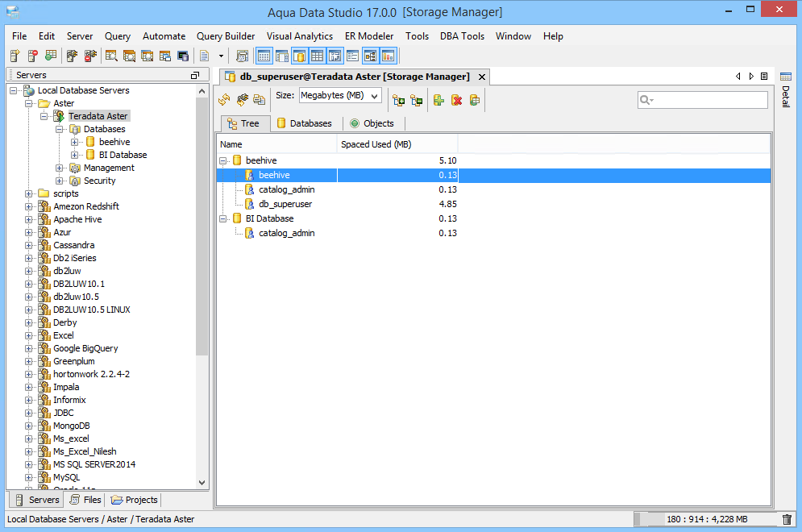Expand the scripts folder node

coord(29,194)
